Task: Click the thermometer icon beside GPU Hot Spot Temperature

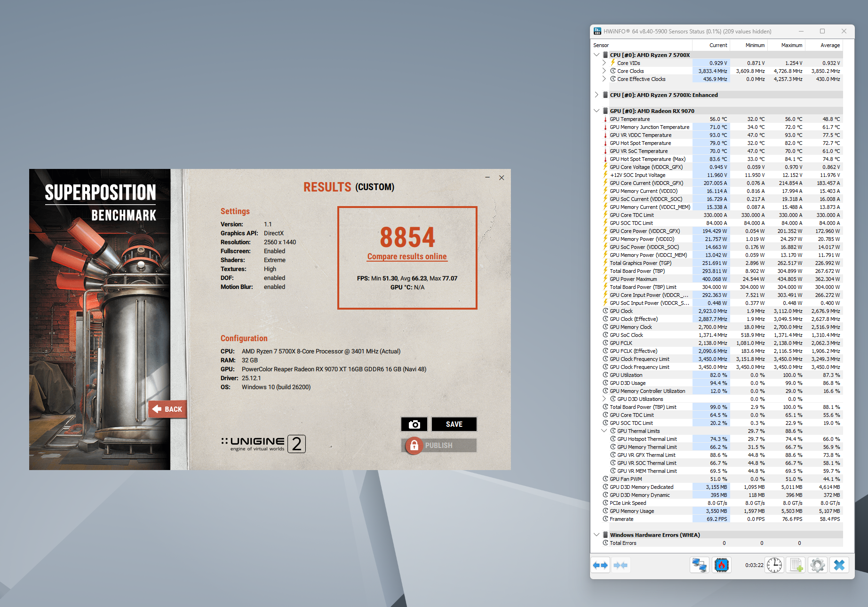Action: click(605, 143)
